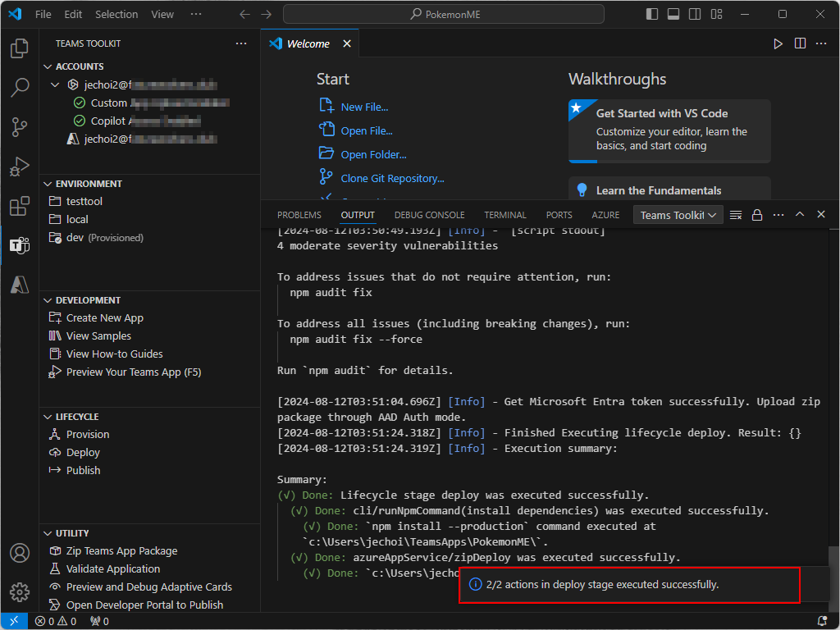Open output panel more actions menu
This screenshot has height=630, width=840.
click(778, 215)
